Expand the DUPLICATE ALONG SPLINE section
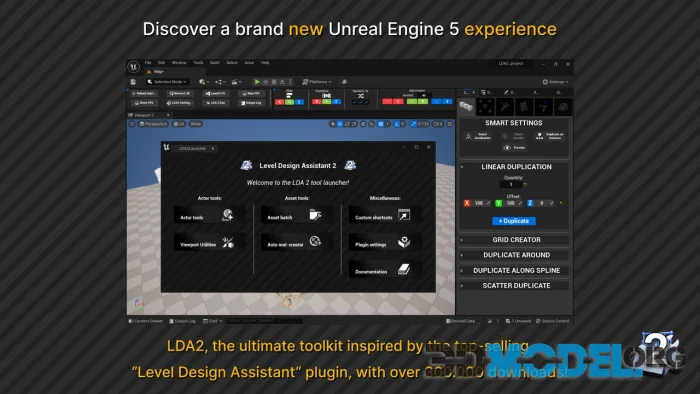 click(x=514, y=270)
